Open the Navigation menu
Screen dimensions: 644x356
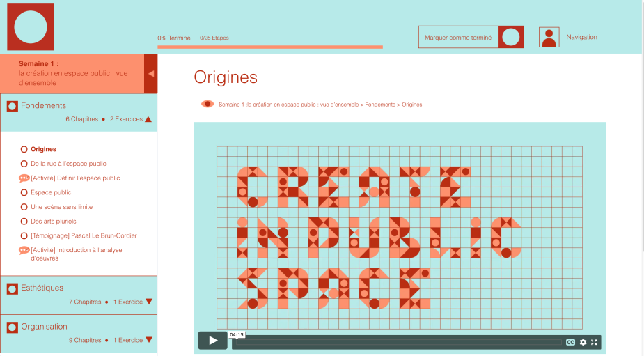pyautogui.click(x=581, y=37)
